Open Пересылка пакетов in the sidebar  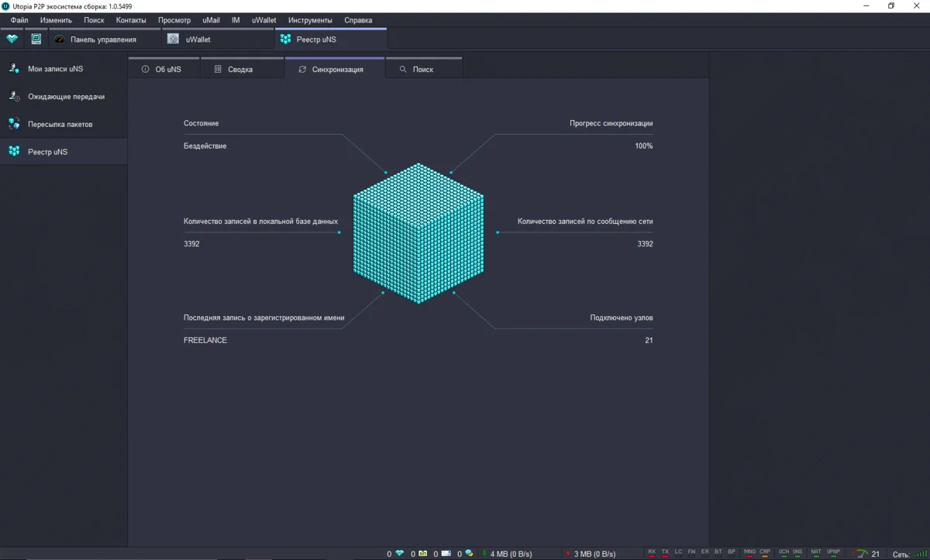[x=60, y=124]
